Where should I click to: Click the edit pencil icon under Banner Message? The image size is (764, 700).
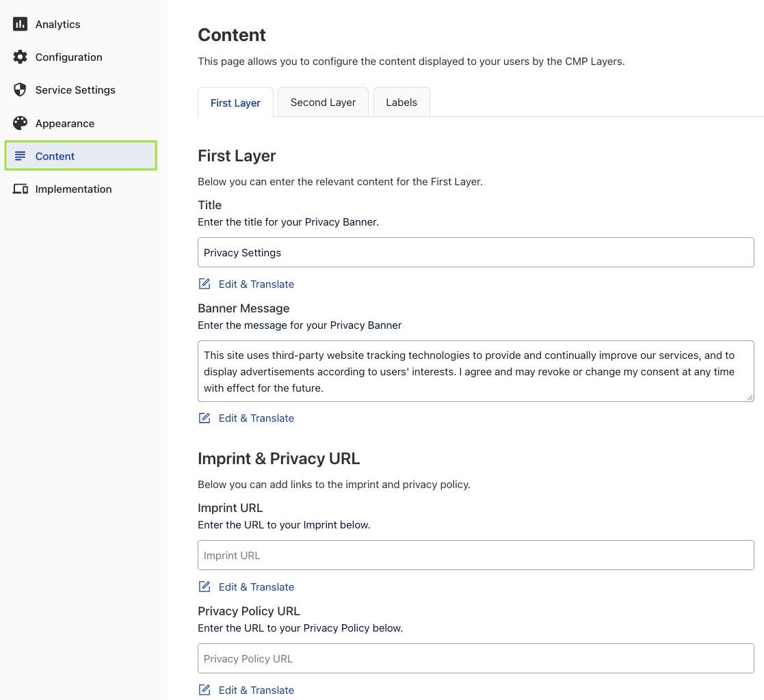(x=205, y=418)
